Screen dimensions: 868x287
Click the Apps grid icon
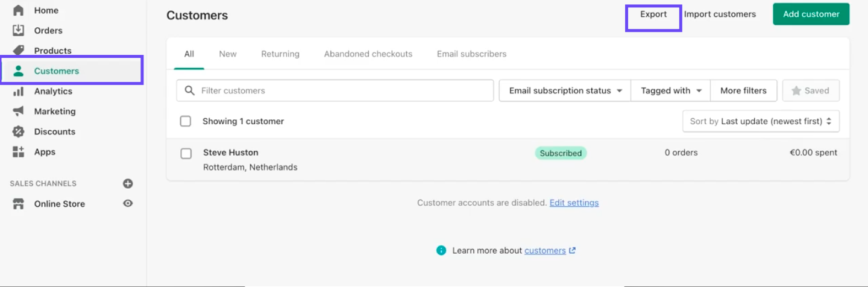pos(18,152)
